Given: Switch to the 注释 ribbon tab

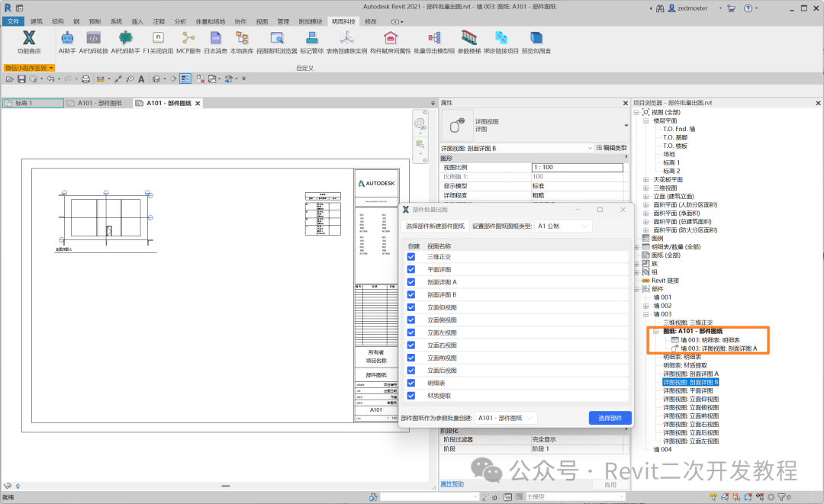Looking at the screenshot, I should click(x=159, y=21).
